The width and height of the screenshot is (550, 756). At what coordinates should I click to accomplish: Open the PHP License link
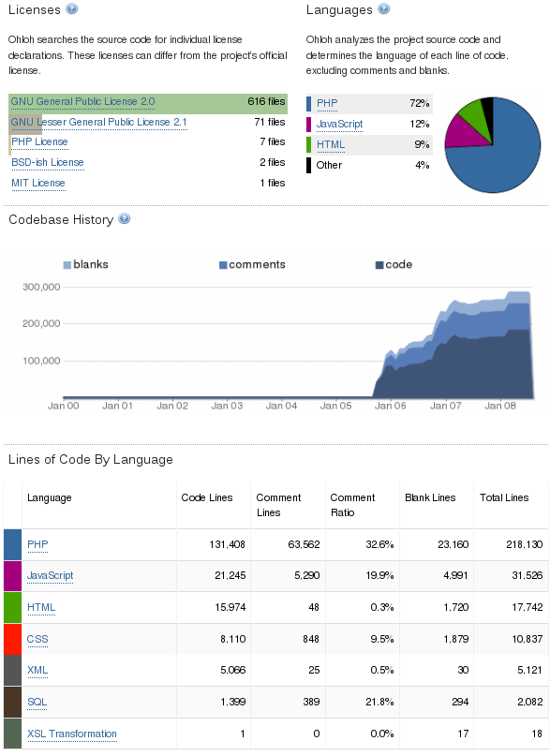click(x=39, y=141)
